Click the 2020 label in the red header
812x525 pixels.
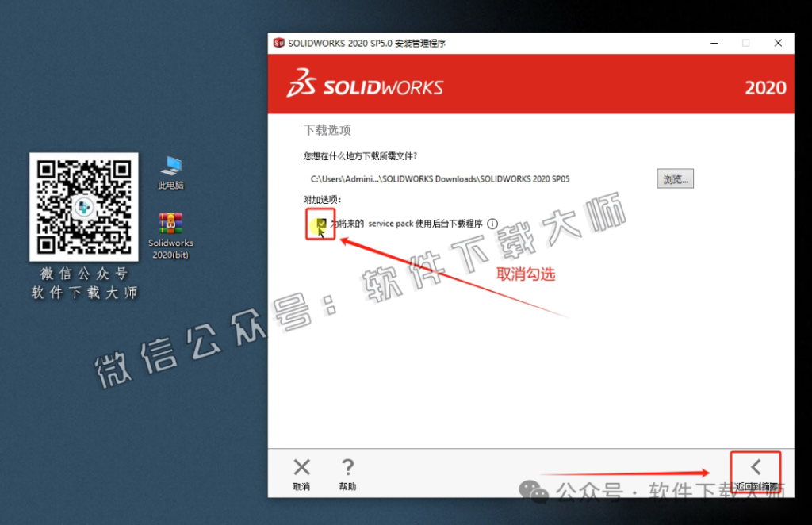tap(765, 88)
